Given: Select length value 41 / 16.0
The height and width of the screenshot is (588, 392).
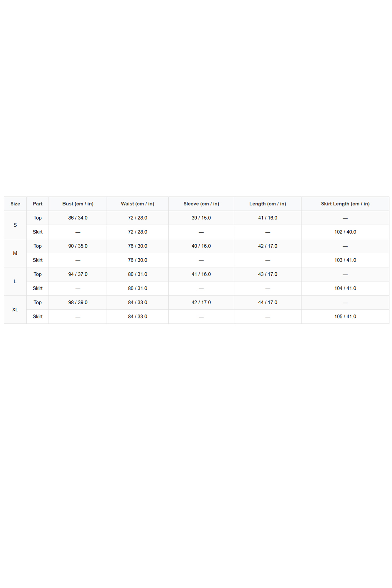Looking at the screenshot, I should click(268, 218).
